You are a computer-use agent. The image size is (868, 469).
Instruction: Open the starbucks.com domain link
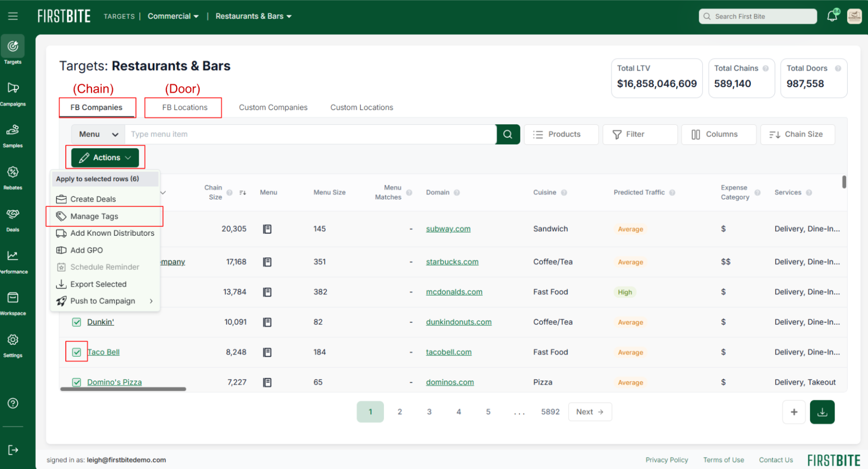452,262
